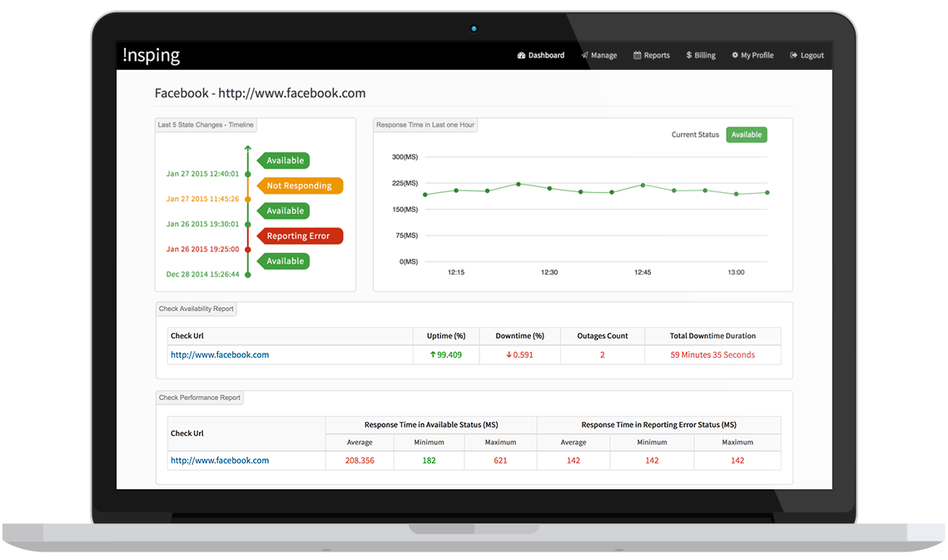The width and height of the screenshot is (948, 560).
Task: Log out using the Logout link
Action: click(807, 55)
